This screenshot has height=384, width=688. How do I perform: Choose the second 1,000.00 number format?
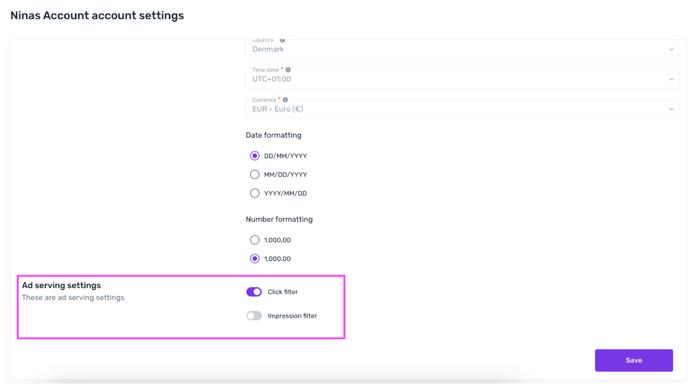pyautogui.click(x=254, y=258)
